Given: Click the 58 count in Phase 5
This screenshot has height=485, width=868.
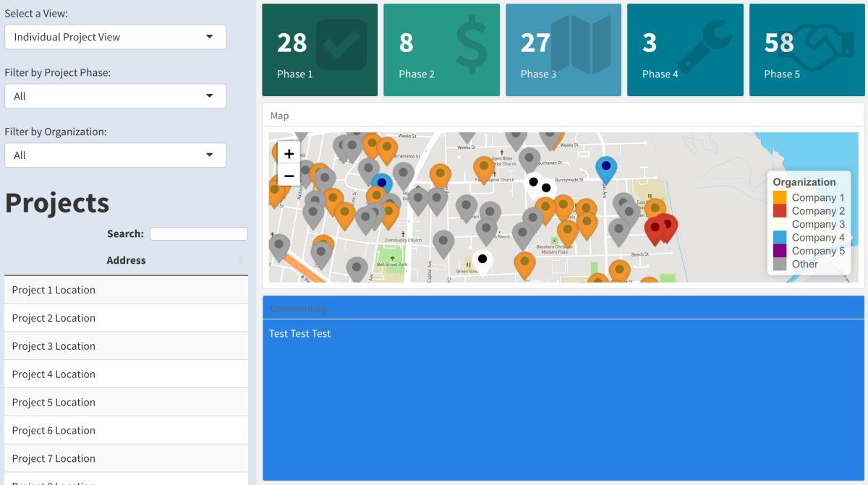Looking at the screenshot, I should pyautogui.click(x=779, y=43).
